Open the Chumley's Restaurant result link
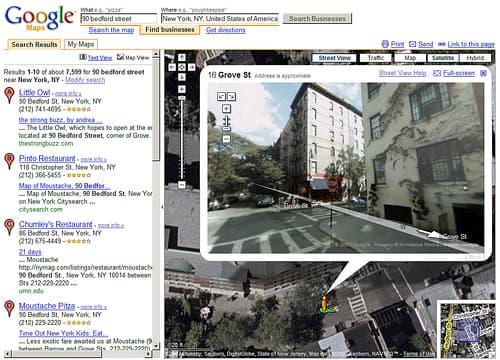Viewport: 500px width, 360px height. [56, 224]
